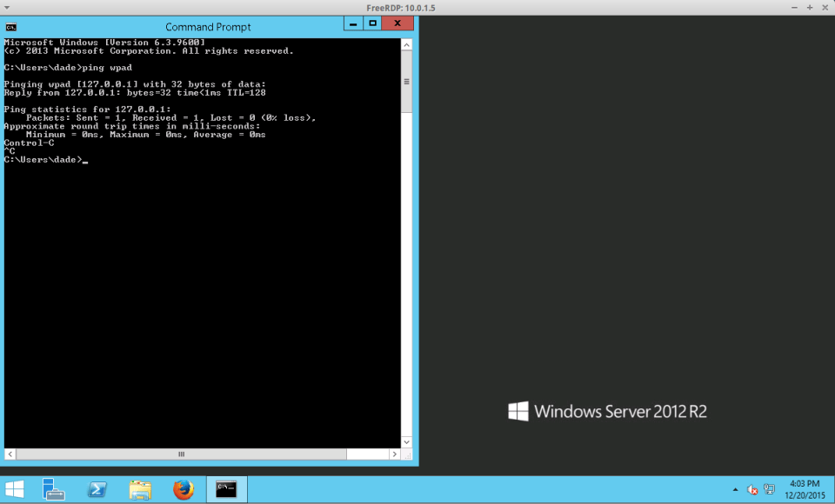The height and width of the screenshot is (504, 835).
Task: Open File Explorer from the taskbar
Action: pos(140,488)
